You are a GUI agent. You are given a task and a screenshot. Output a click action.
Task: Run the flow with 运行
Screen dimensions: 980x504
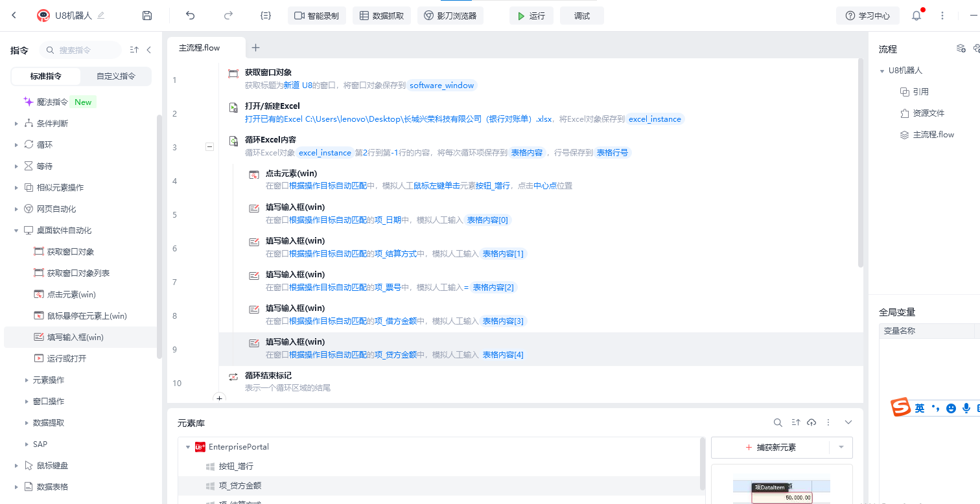coord(531,16)
